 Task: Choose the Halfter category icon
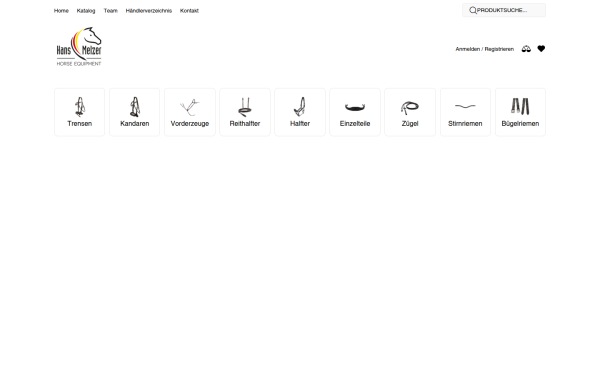point(300,106)
